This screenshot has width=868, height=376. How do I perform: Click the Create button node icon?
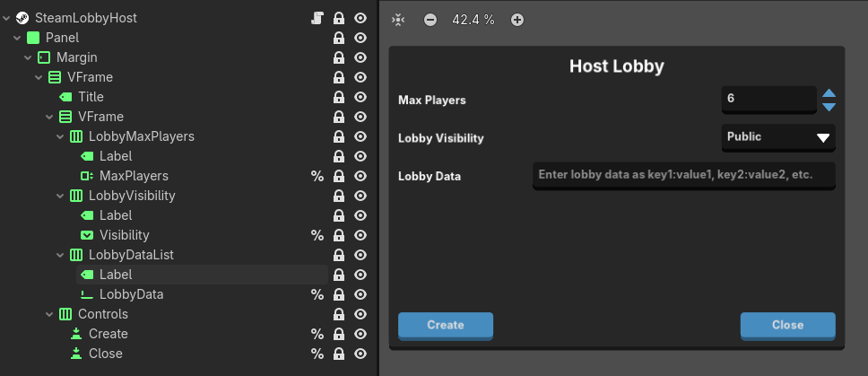click(x=76, y=334)
